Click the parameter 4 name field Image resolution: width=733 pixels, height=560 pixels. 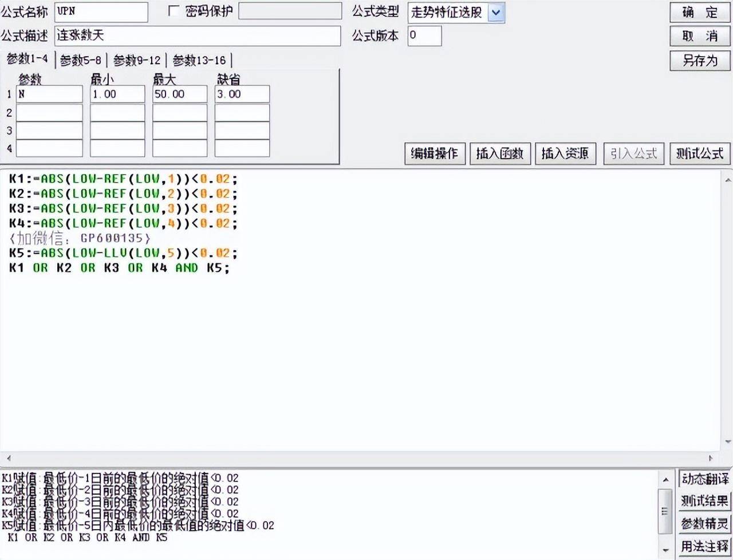(49, 148)
